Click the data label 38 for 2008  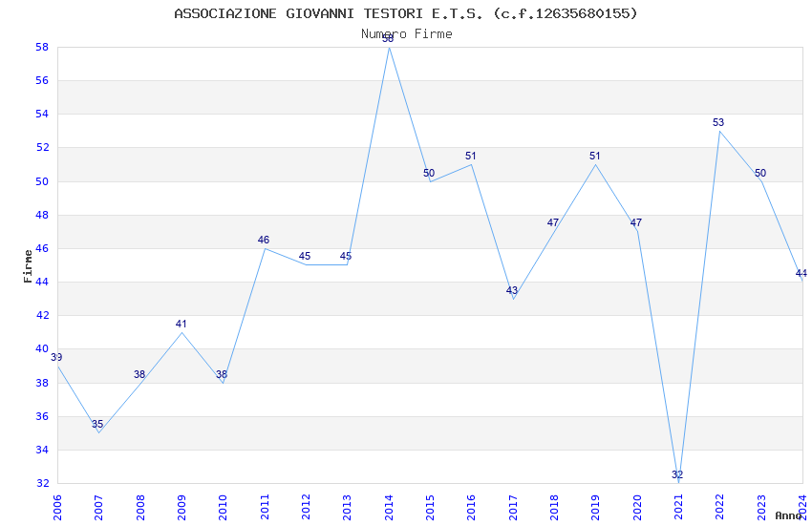(x=139, y=374)
